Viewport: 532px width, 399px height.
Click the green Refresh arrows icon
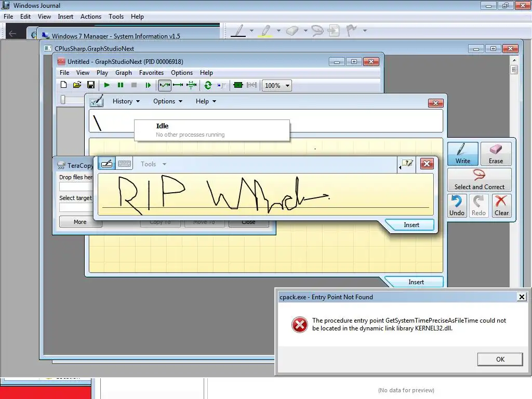click(208, 85)
